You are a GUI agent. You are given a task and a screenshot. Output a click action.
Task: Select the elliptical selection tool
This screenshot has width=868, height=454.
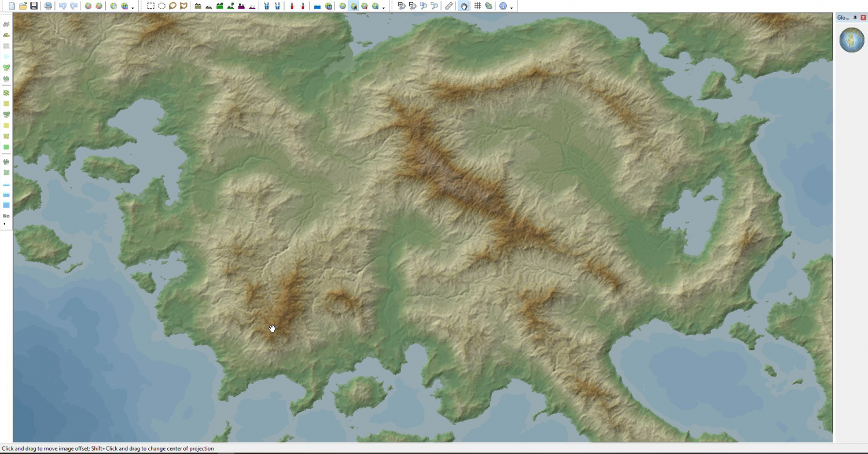pyautogui.click(x=161, y=6)
